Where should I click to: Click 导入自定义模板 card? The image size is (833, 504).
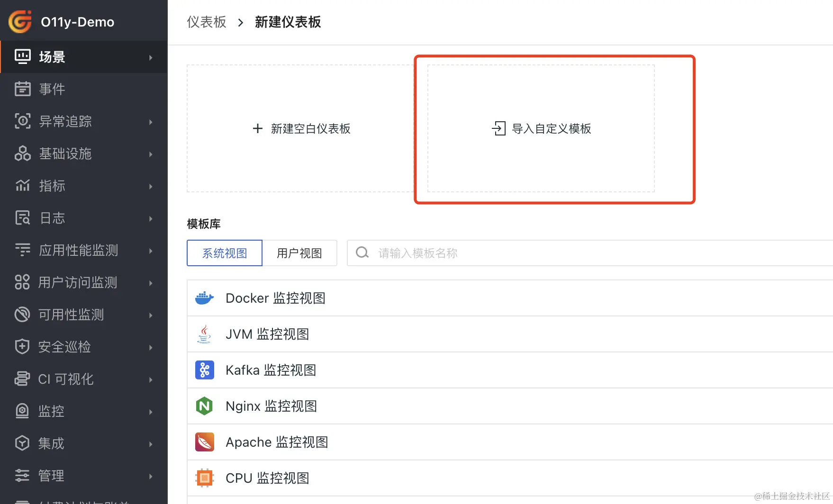coord(541,128)
